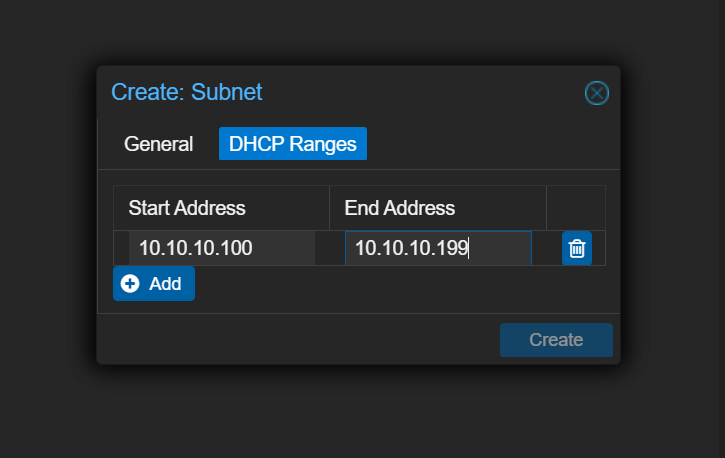Click gap between start and end address fields

click(x=330, y=249)
